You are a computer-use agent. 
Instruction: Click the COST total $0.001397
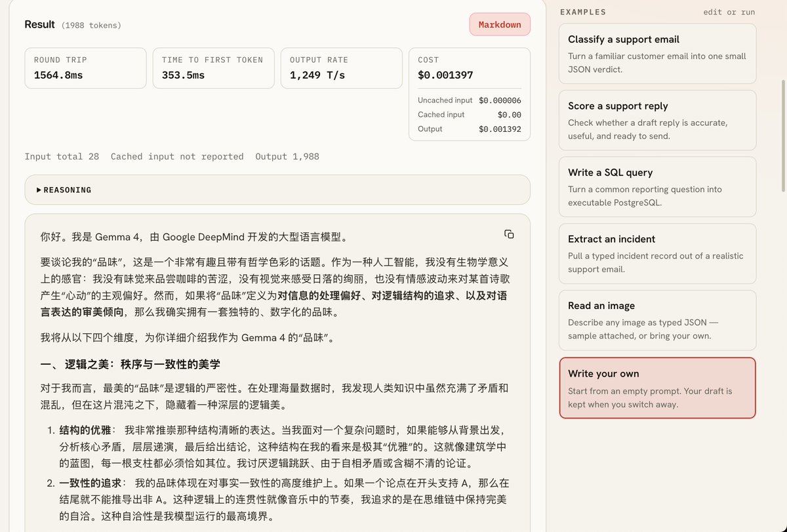445,75
